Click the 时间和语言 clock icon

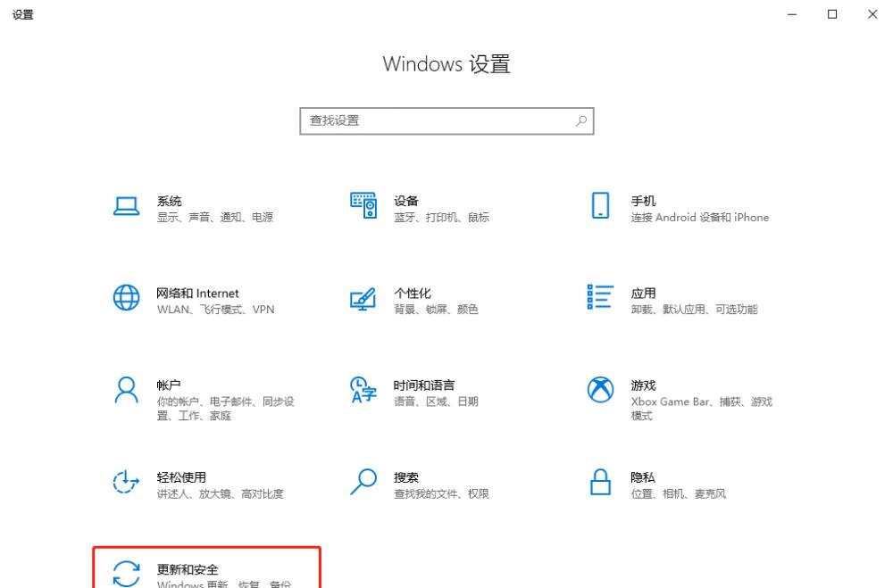point(363,390)
